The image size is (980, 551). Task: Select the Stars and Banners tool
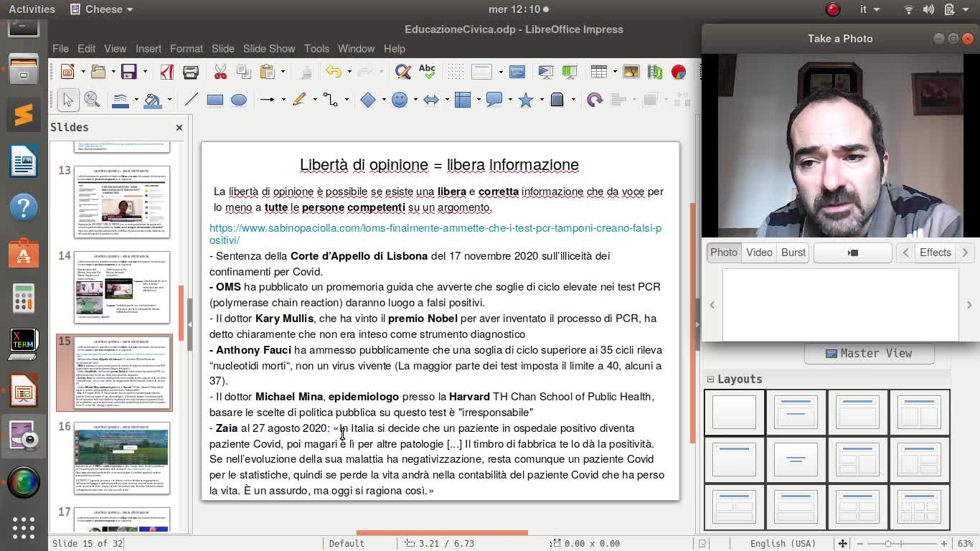point(526,100)
